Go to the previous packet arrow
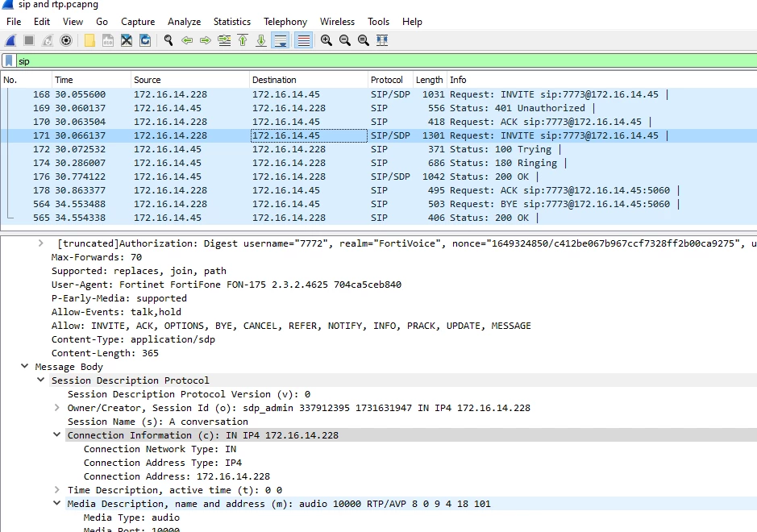Screen dimensions: 757x532 (x=187, y=40)
